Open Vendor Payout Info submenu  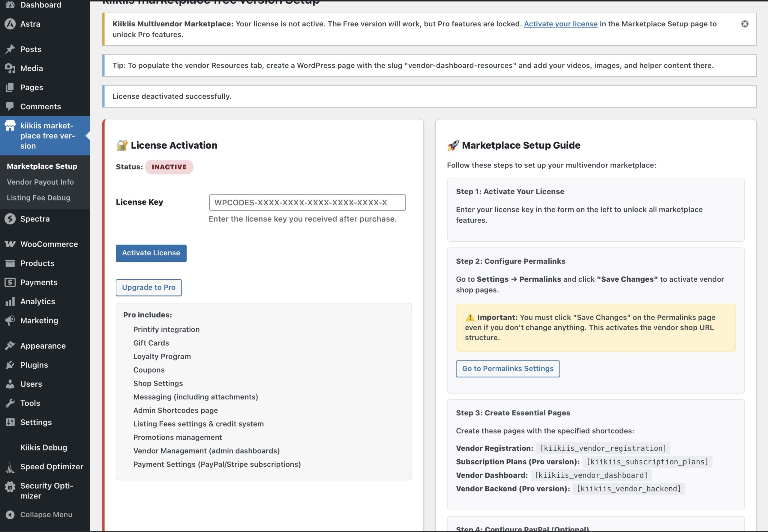coord(40,182)
